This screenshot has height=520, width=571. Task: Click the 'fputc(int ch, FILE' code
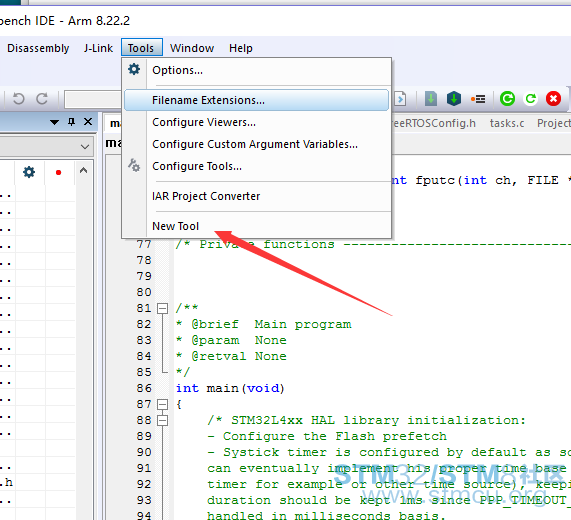(487, 180)
